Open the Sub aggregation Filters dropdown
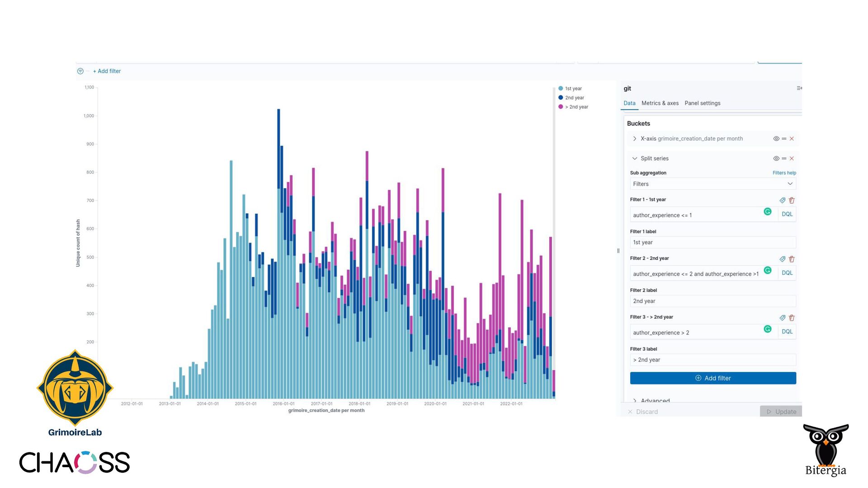 pyautogui.click(x=712, y=184)
